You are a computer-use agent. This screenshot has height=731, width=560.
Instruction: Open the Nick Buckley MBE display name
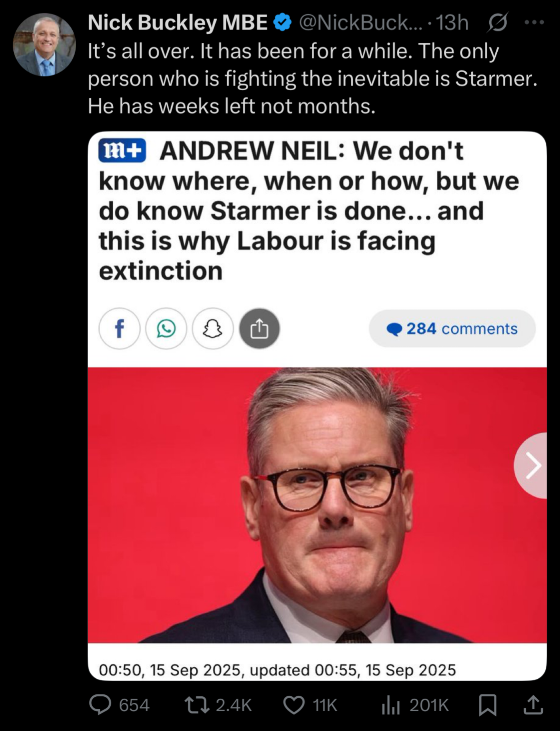(178, 23)
